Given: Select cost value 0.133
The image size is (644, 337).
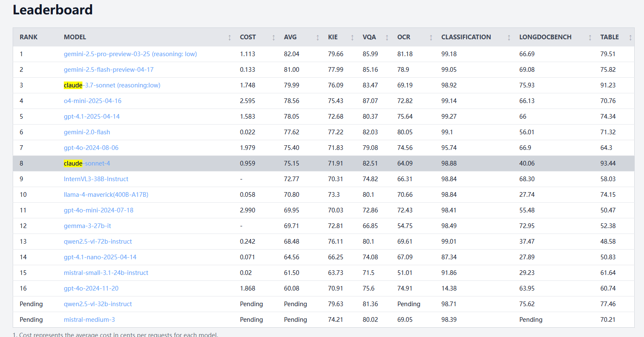Looking at the screenshot, I should pos(248,70).
